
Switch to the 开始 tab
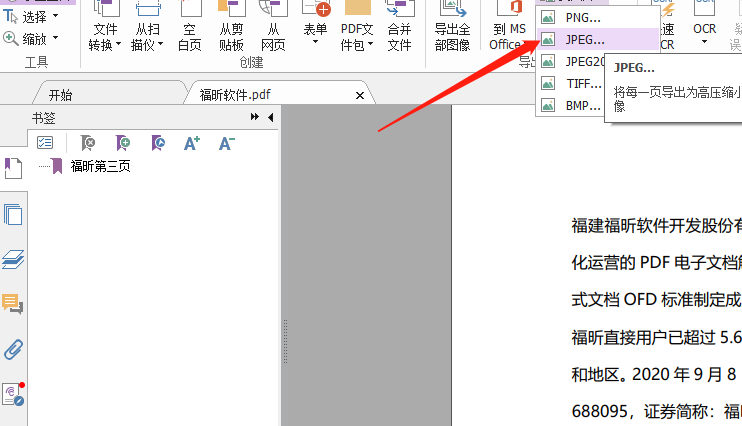coord(61,95)
